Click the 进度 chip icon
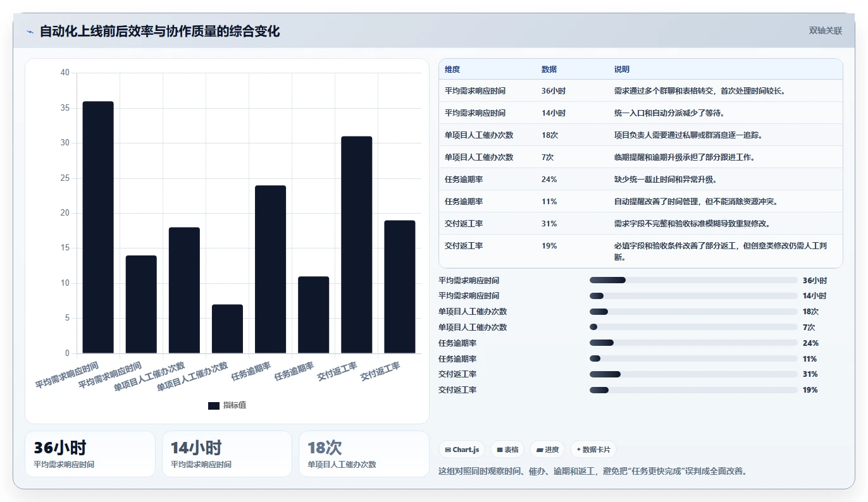 coord(540,450)
